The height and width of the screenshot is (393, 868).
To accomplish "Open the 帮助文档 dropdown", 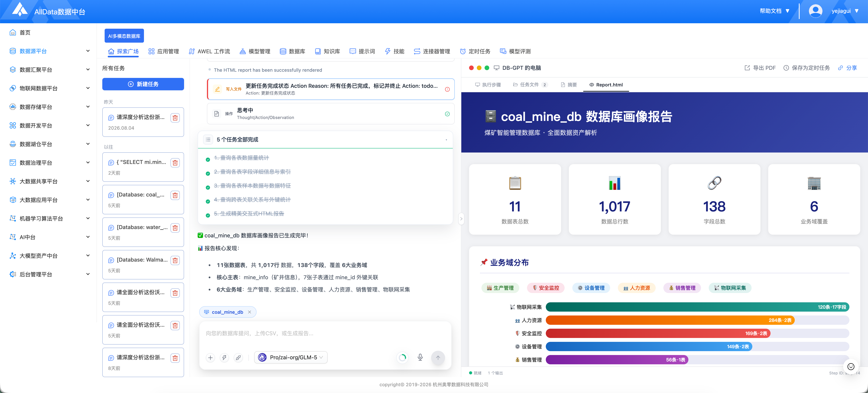I will point(774,11).
